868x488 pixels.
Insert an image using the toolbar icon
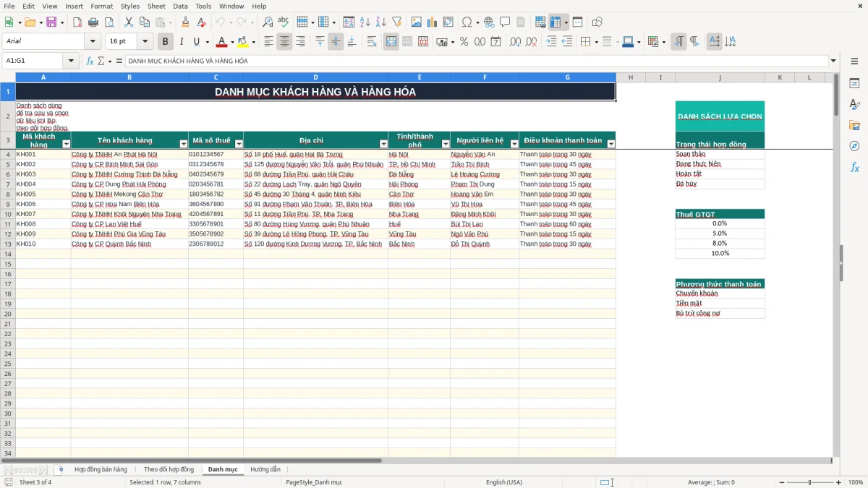tap(417, 22)
